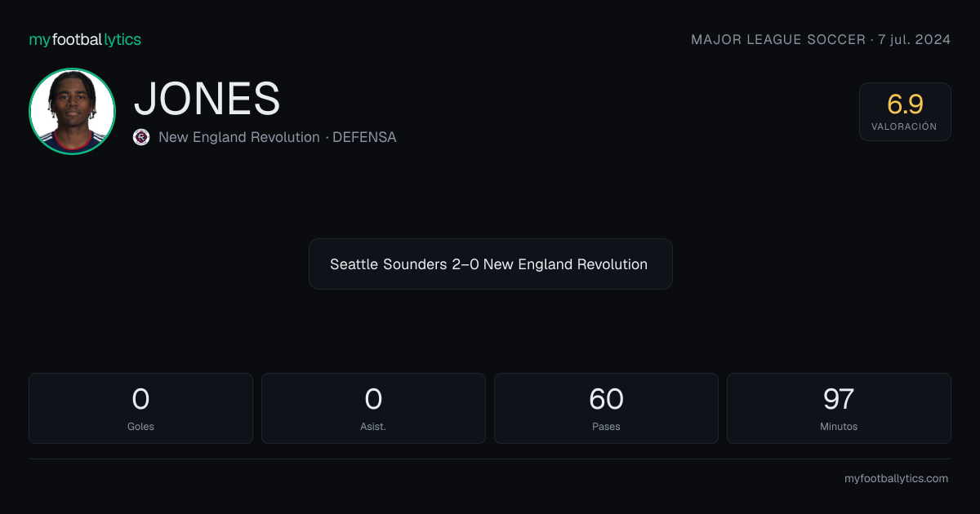
Task: Click the 60 passes value
Action: 606,399
